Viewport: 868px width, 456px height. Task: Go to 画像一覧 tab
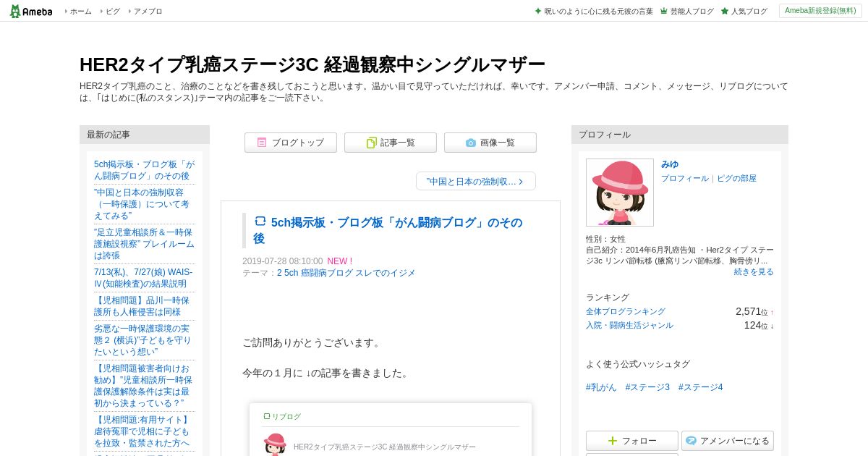point(490,143)
